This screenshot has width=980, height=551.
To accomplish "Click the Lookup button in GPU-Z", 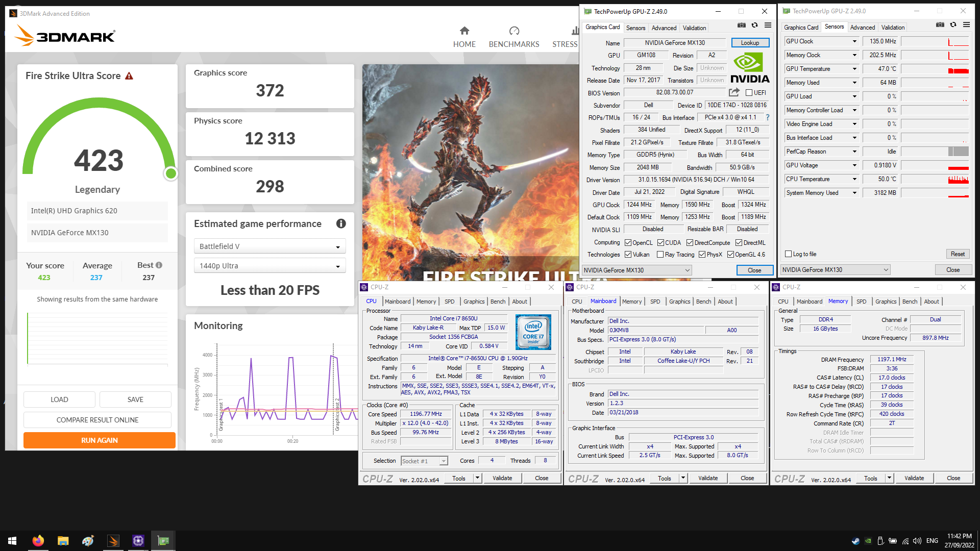I will point(750,43).
